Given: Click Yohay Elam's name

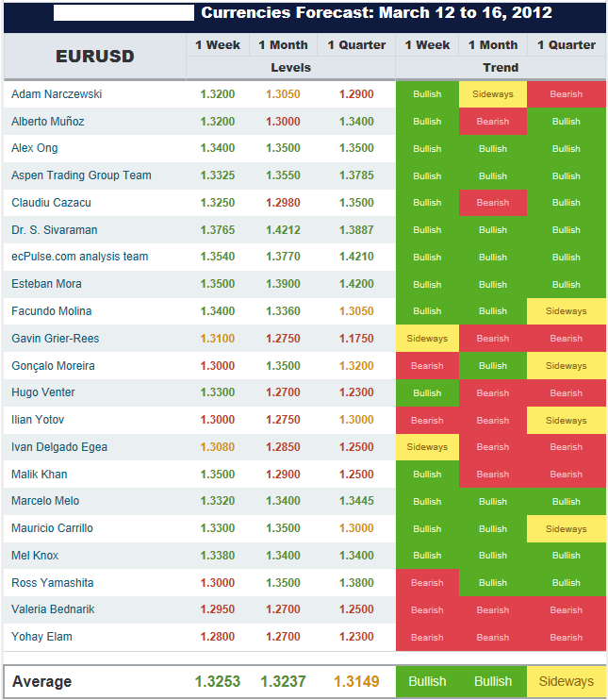Looking at the screenshot, I should pyautogui.click(x=41, y=637).
